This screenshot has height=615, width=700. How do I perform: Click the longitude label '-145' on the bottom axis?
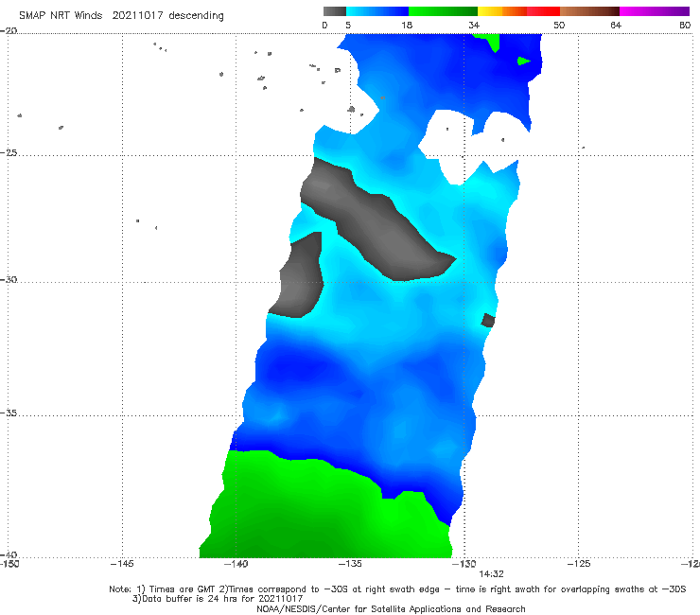pos(122,564)
